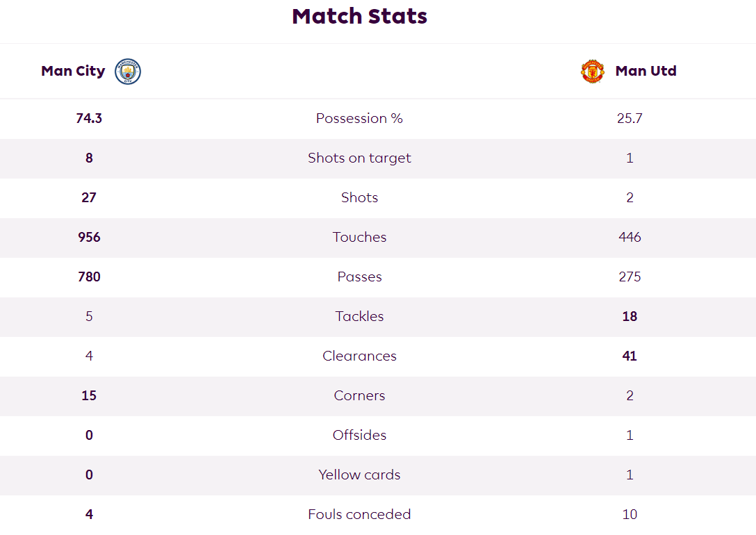
Task: Select the Fouls conceded row label
Action: pyautogui.click(x=360, y=514)
